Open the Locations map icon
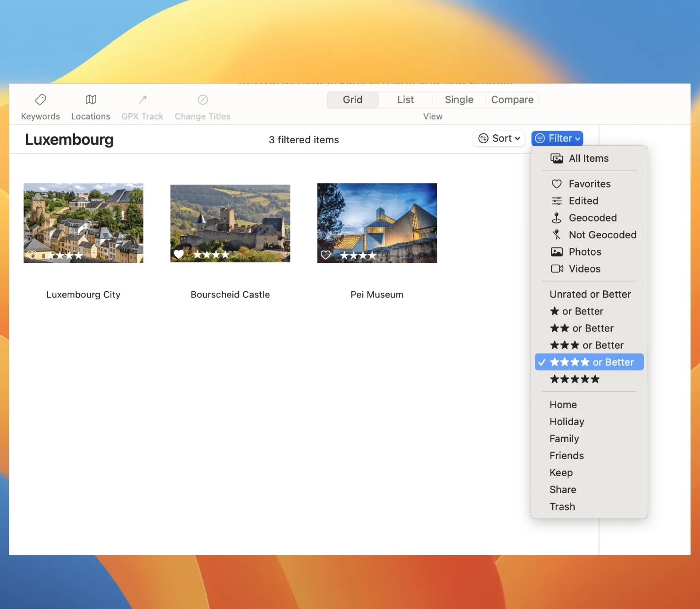Viewport: 700px width, 609px height. pyautogui.click(x=91, y=100)
